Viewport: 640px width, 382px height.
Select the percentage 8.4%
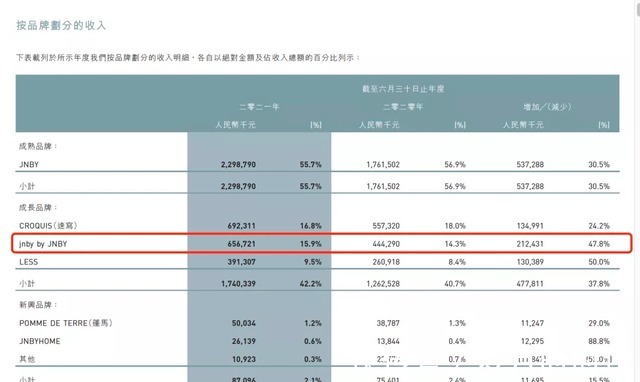457,262
